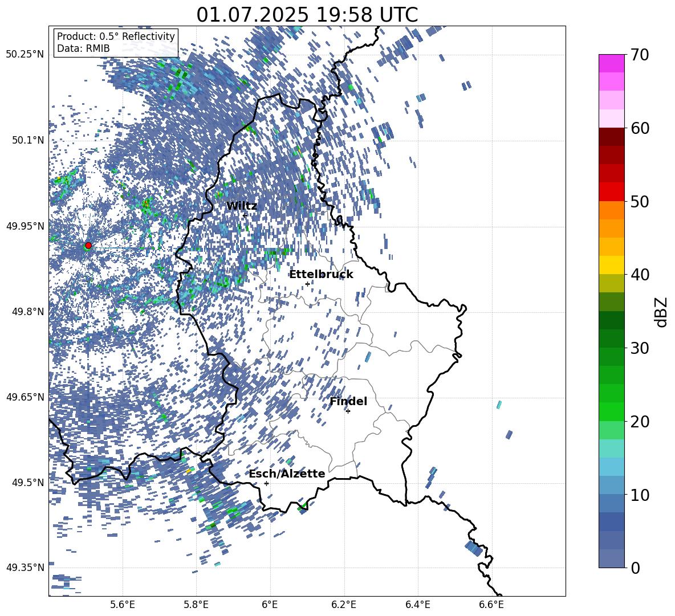Click the 70 value on colorbar
The image size is (675, 616).
640,55
